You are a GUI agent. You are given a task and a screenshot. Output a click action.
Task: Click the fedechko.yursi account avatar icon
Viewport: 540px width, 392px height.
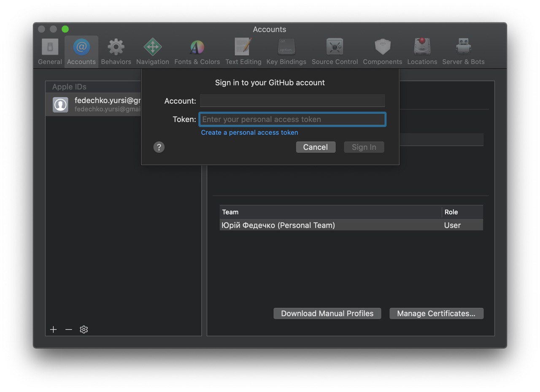tap(61, 105)
